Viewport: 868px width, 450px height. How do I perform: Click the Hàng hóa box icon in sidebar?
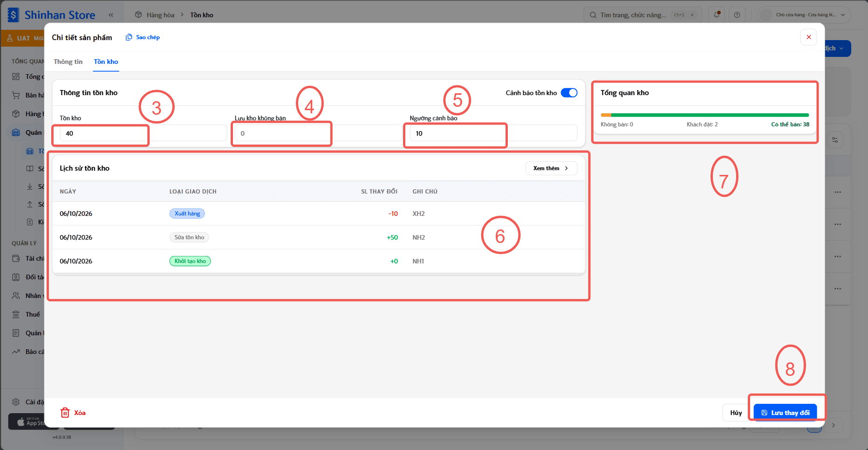coord(16,114)
